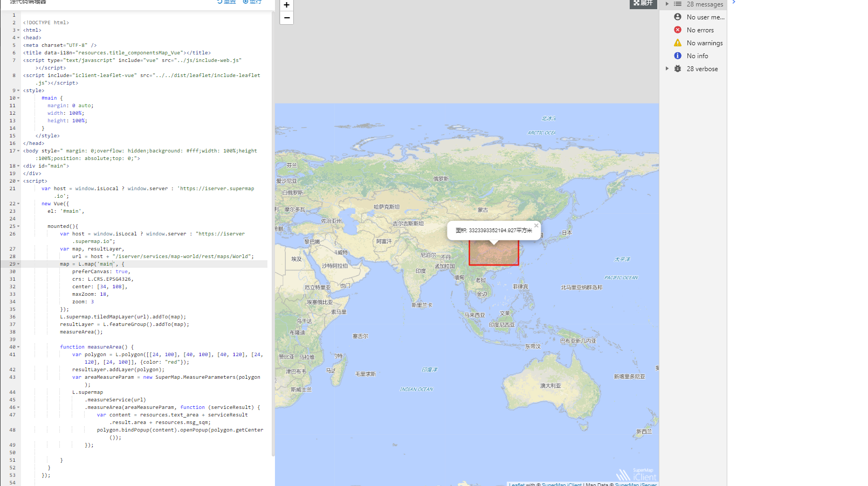The width and height of the screenshot is (868, 486).
Task: Click 'resultLayer.addLayer(polygon)' line
Action: click(x=119, y=370)
